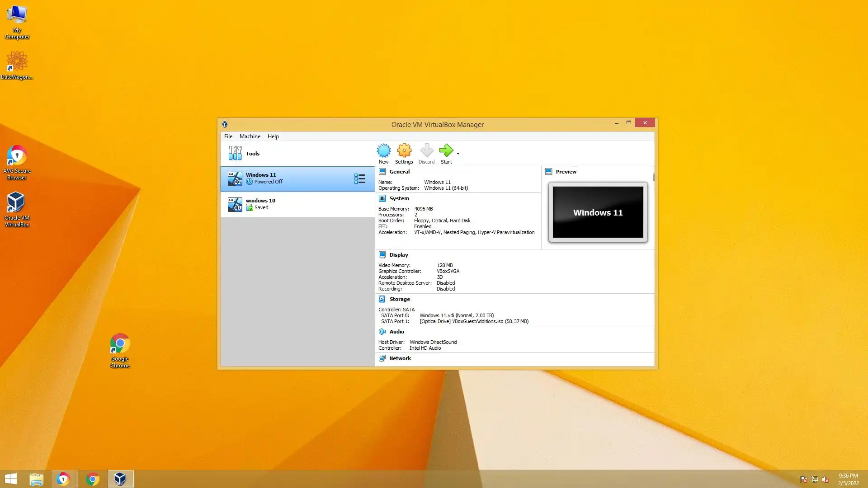Click the Tools icon in the sidebar
The image size is (868, 488).
[235, 153]
